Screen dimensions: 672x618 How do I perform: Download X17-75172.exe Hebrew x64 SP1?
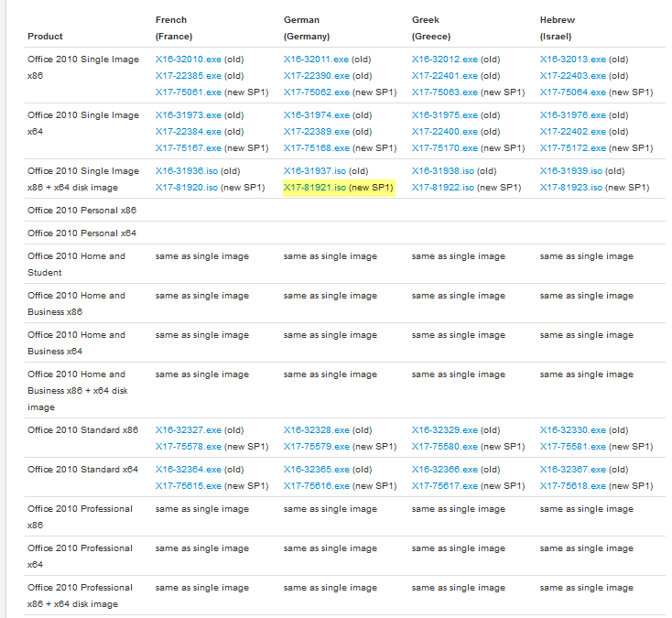pyautogui.click(x=572, y=147)
